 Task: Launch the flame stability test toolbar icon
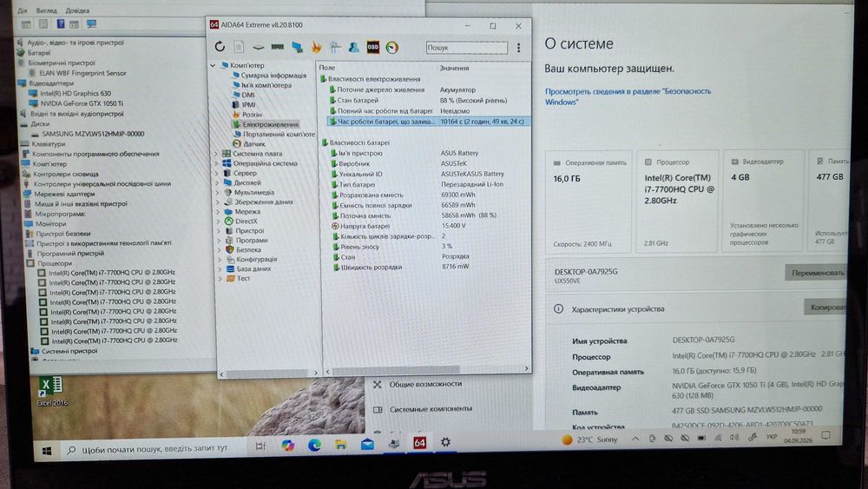tap(316, 48)
